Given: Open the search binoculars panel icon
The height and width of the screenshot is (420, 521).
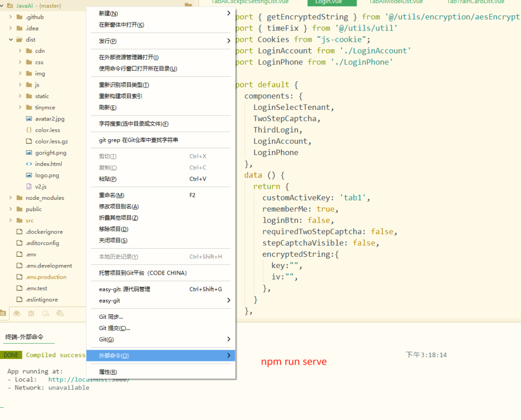Looking at the screenshot, I should coord(17,314).
